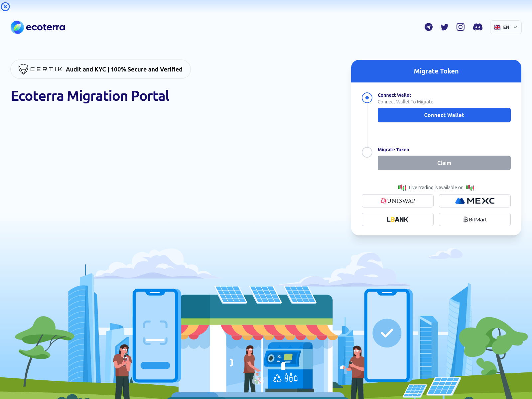Select the Migrate Token step radio
Image resolution: width=532 pixels, height=399 pixels.
pyautogui.click(x=367, y=152)
